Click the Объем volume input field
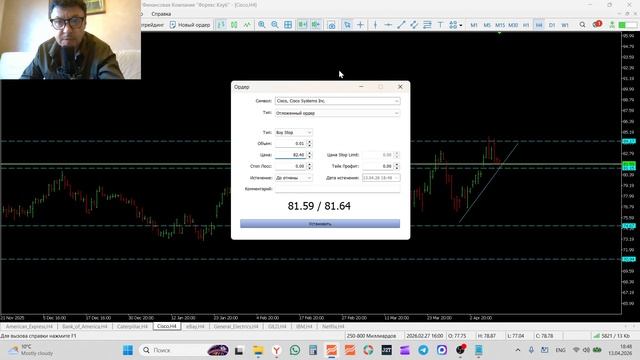This screenshot has height=360, width=640. point(290,144)
